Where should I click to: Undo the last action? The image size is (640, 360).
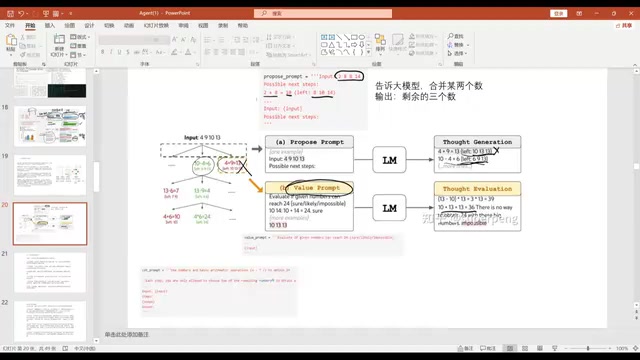pyautogui.click(x=21, y=13)
